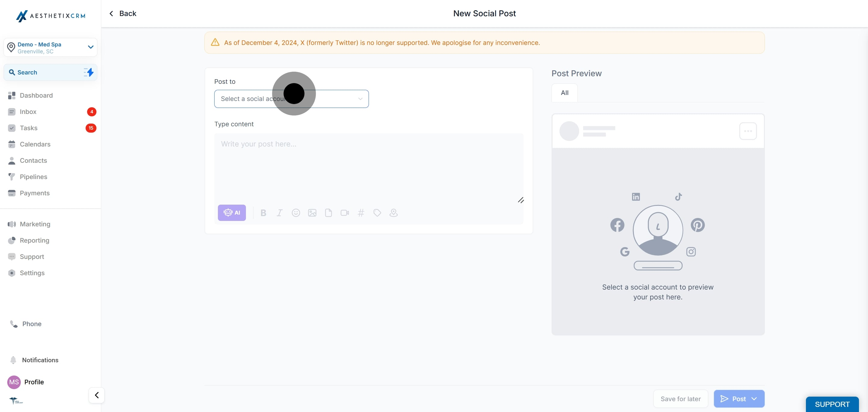Attach a video to the post
The image size is (868, 412).
click(x=344, y=212)
